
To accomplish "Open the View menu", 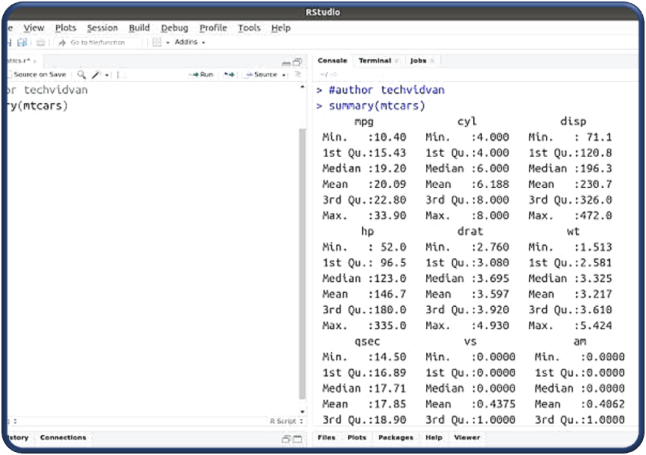I will 34,28.
